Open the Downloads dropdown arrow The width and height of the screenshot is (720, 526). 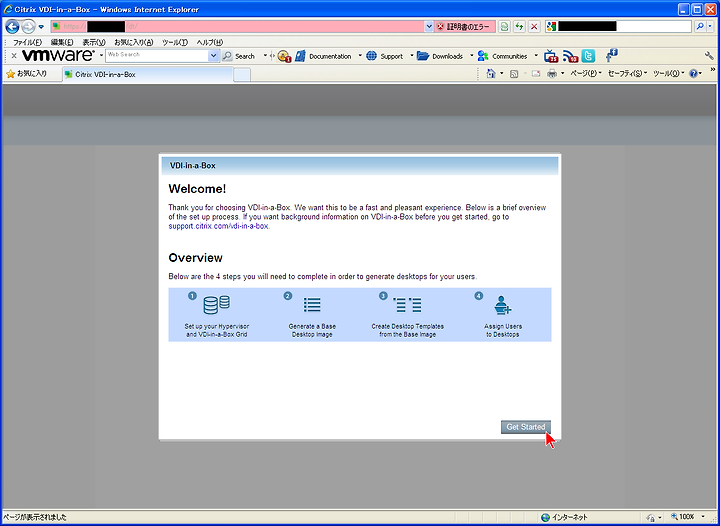point(471,56)
